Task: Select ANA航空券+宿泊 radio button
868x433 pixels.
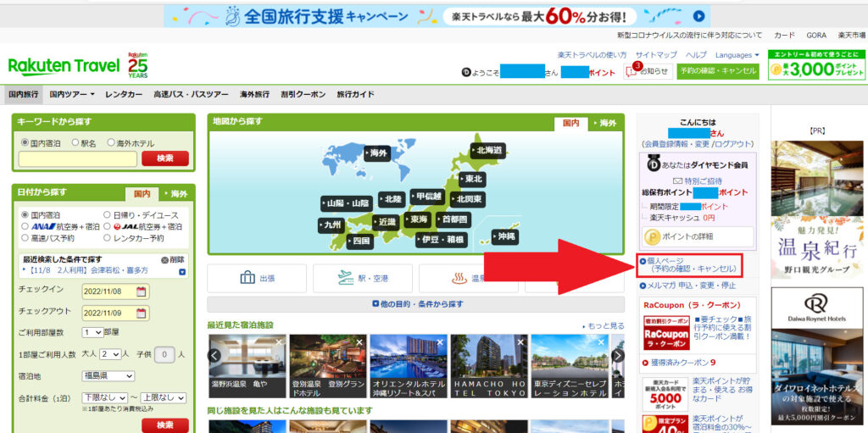Action: [x=25, y=226]
